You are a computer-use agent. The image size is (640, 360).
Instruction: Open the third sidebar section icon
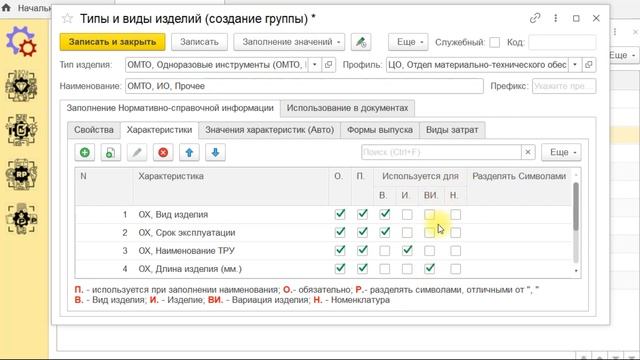pyautogui.click(x=21, y=130)
